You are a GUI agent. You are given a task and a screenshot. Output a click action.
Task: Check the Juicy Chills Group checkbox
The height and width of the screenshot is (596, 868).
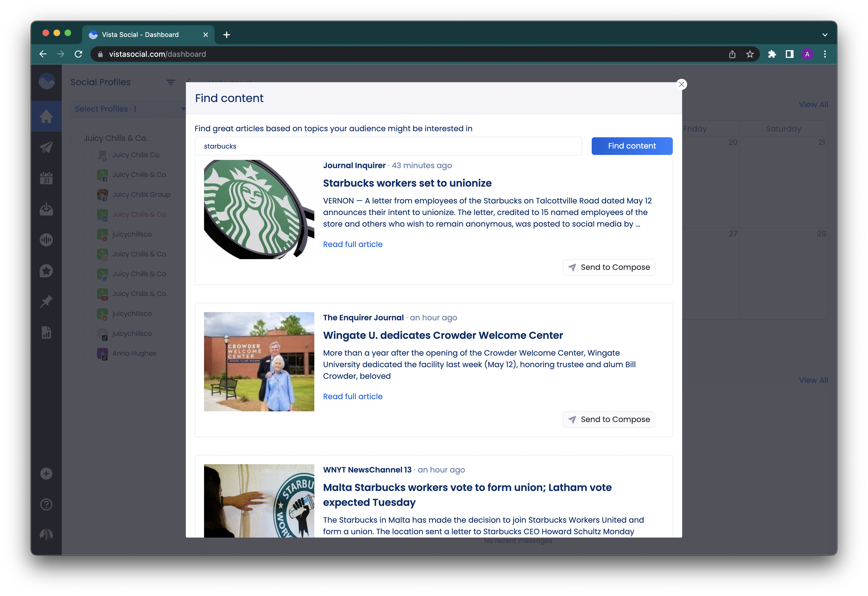pos(88,195)
